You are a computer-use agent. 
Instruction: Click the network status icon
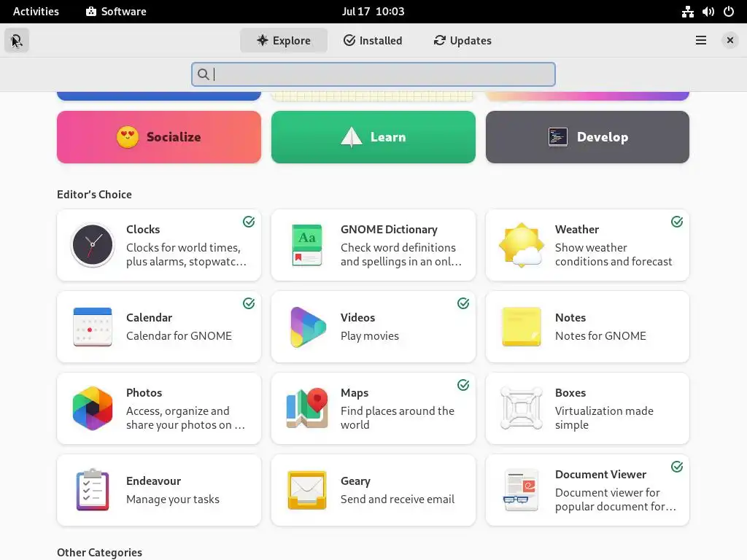pyautogui.click(x=687, y=12)
